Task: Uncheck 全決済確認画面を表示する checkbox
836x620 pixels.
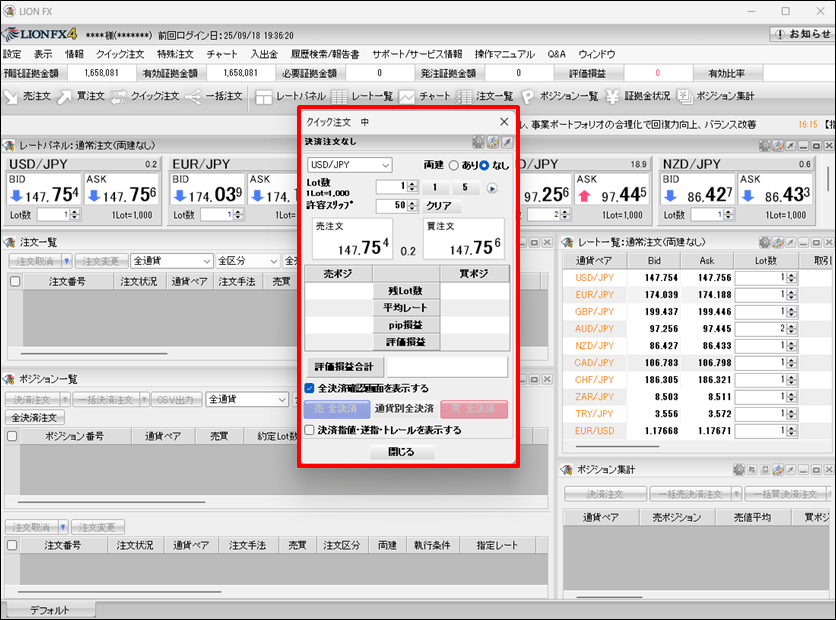Action: 310,388
